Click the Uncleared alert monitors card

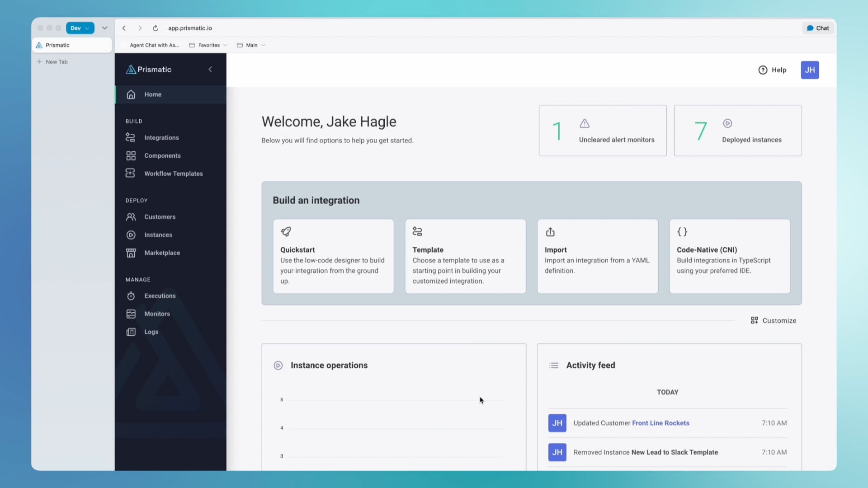point(603,131)
